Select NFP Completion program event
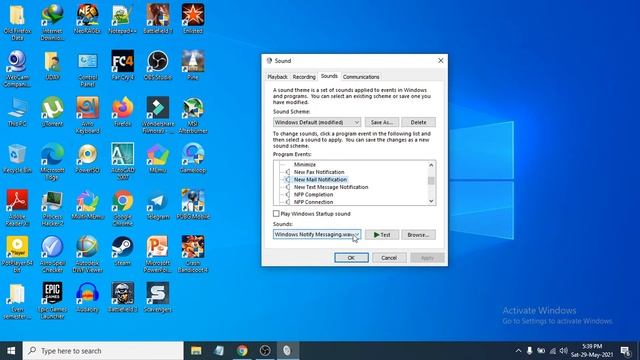The width and height of the screenshot is (640, 360). [x=313, y=194]
